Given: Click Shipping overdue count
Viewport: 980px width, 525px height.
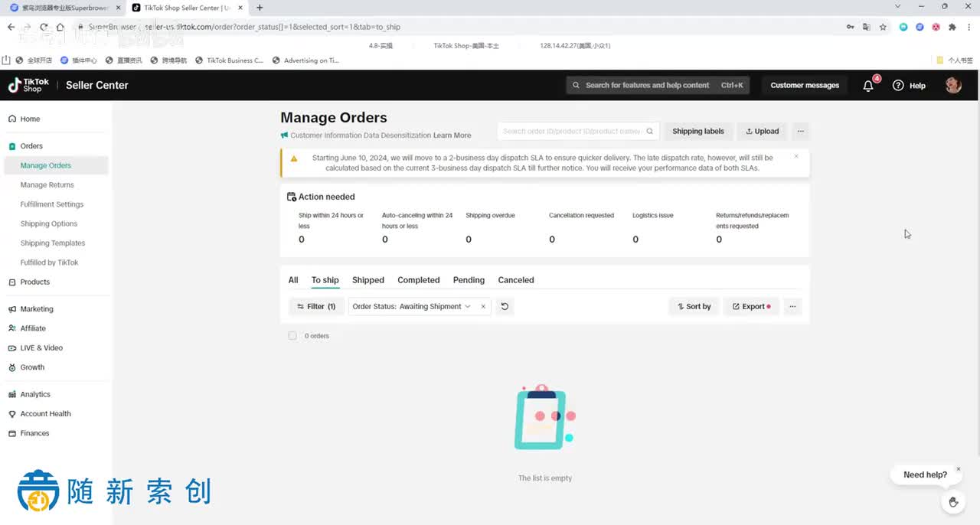Looking at the screenshot, I should (469, 240).
